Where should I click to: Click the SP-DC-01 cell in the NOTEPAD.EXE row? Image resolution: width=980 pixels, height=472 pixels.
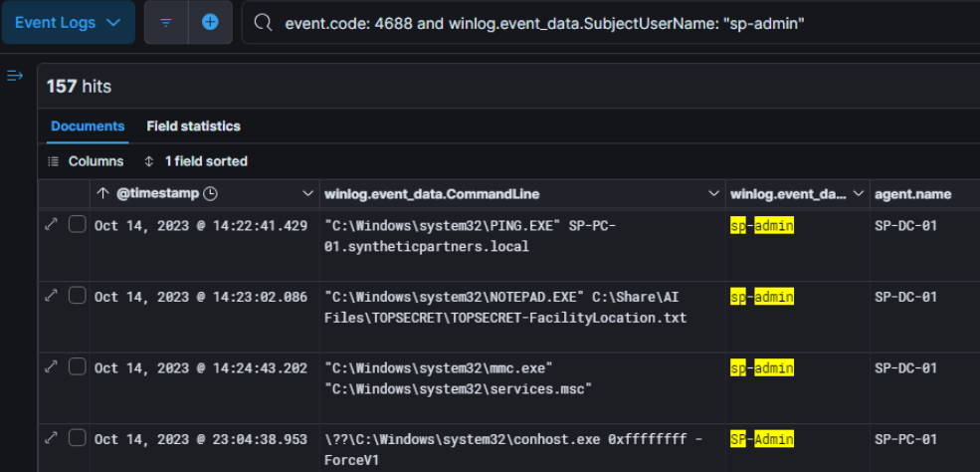click(905, 297)
